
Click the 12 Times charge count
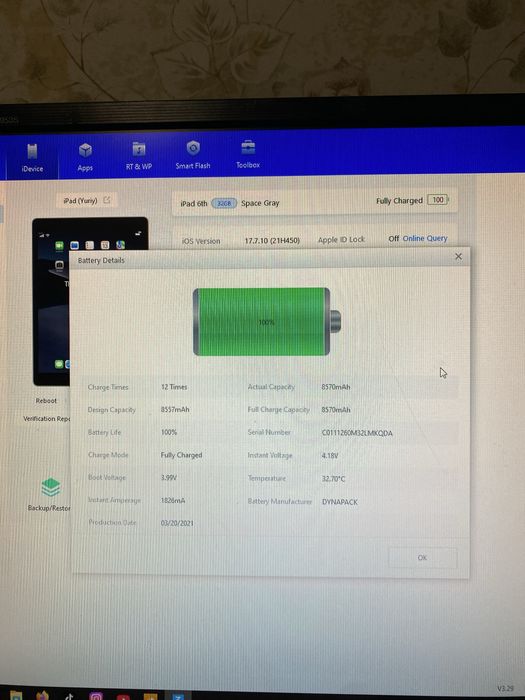(174, 387)
